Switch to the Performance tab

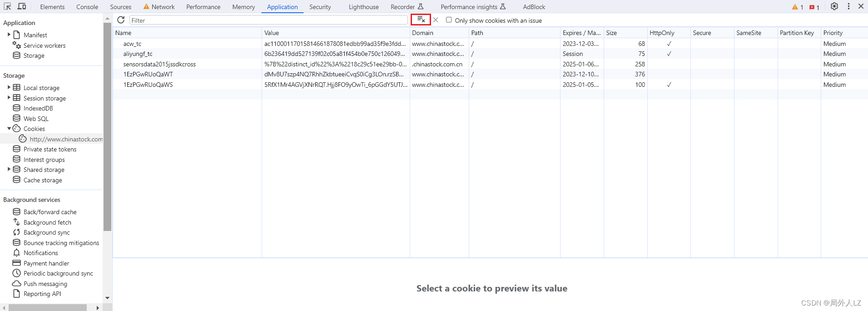coord(203,7)
